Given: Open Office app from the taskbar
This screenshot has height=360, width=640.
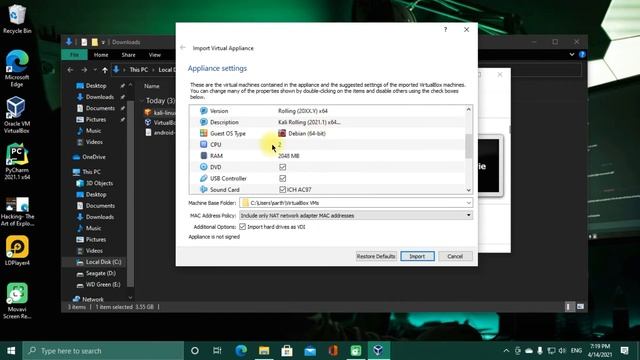Looking at the screenshot, I should (333, 351).
